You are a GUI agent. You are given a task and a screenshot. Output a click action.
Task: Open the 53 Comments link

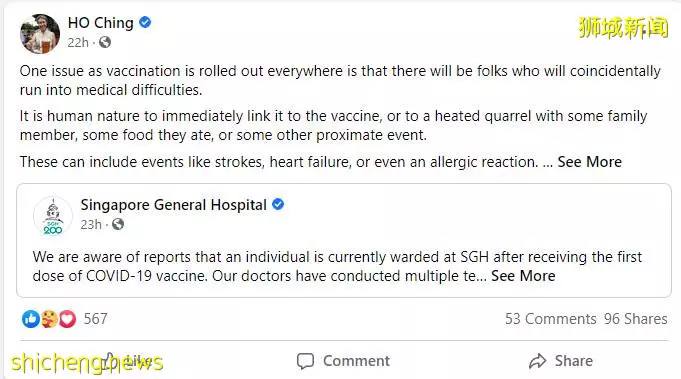pyautogui.click(x=550, y=319)
